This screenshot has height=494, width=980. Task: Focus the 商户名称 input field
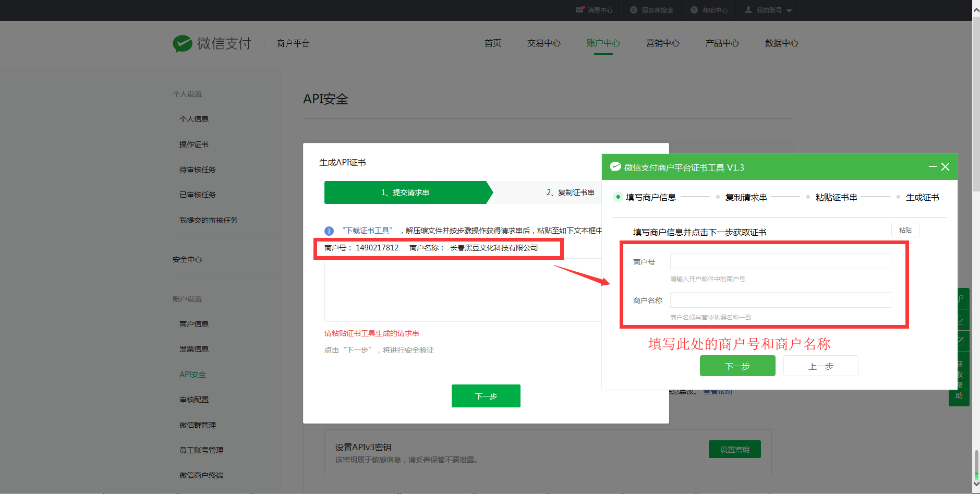(x=781, y=300)
